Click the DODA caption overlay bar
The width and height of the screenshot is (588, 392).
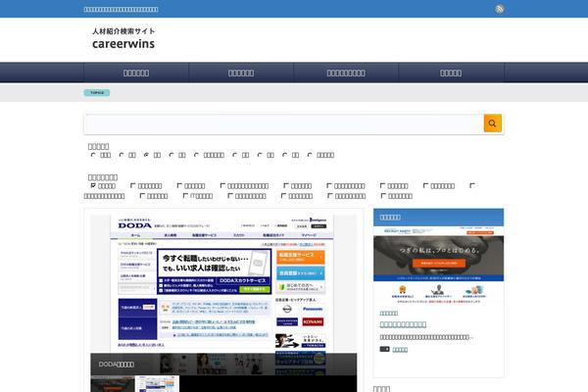tap(223, 364)
